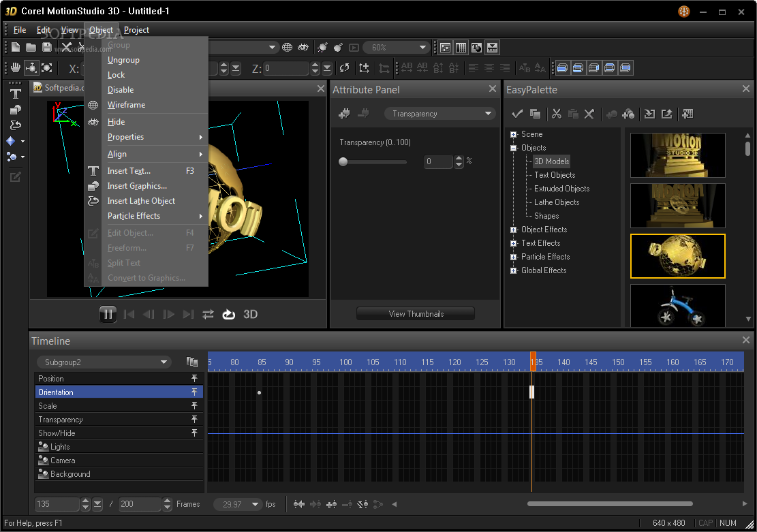This screenshot has height=532, width=757.
Task: Click the scissors cut icon in EasyPalette
Action: point(557,114)
